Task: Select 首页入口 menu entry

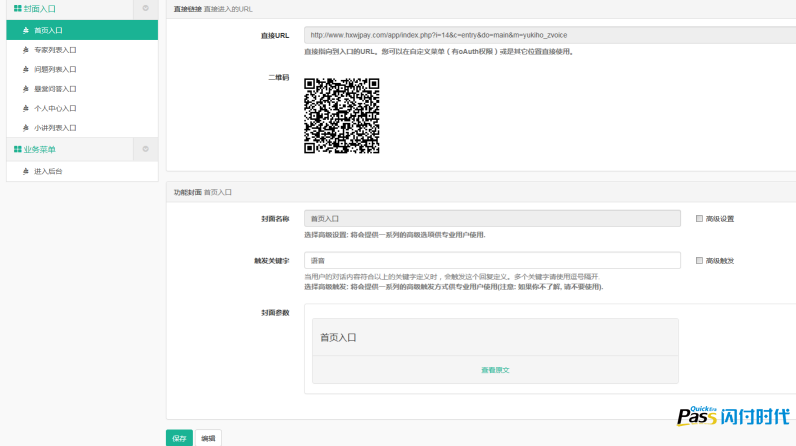Action: tap(82, 30)
